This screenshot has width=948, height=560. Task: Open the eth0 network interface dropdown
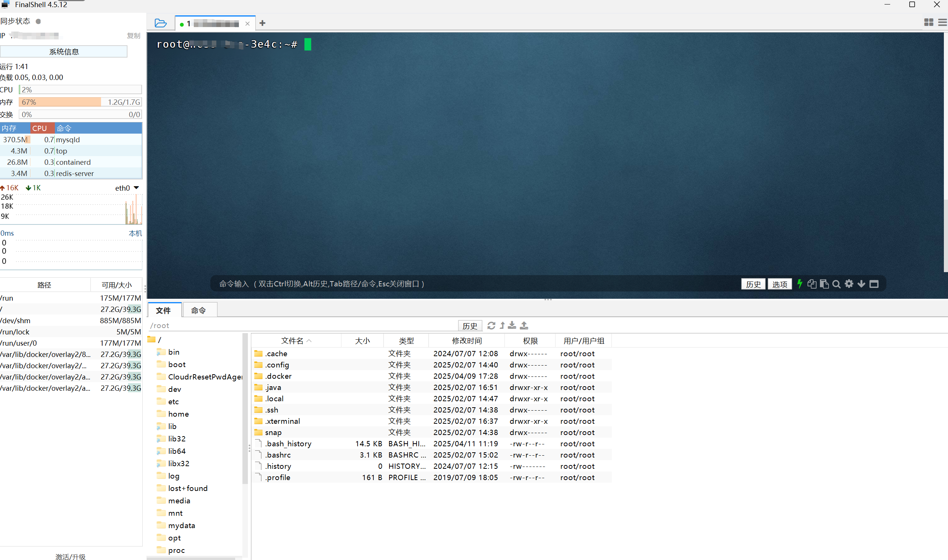pos(136,188)
